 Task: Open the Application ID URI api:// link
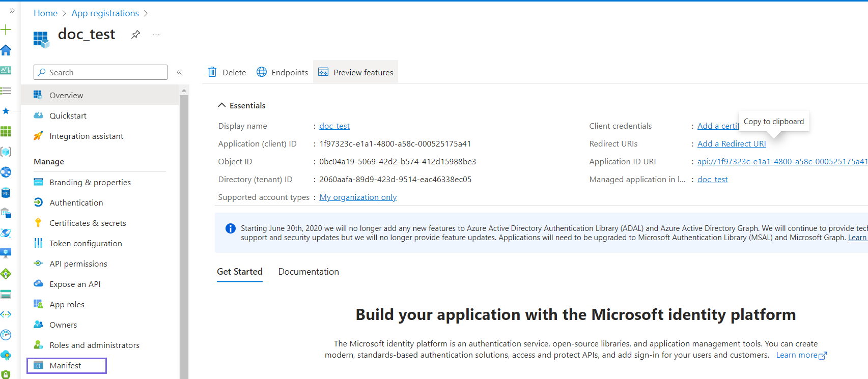(782, 161)
